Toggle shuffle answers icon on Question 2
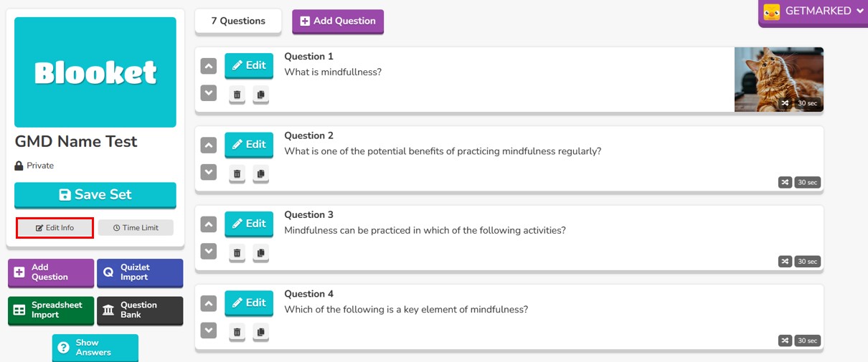Viewport: 868px width, 362px height. pos(786,182)
